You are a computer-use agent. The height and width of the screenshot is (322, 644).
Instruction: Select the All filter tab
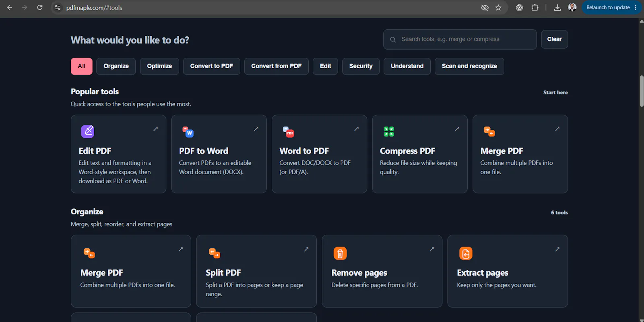(82, 66)
